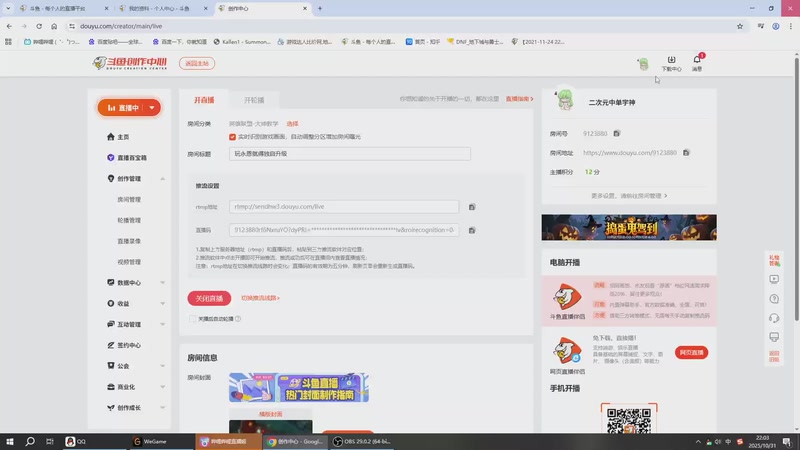Click the help icon beside 关播后自动轮播
Image resolution: width=800 pixels, height=450 pixels.
click(x=238, y=318)
